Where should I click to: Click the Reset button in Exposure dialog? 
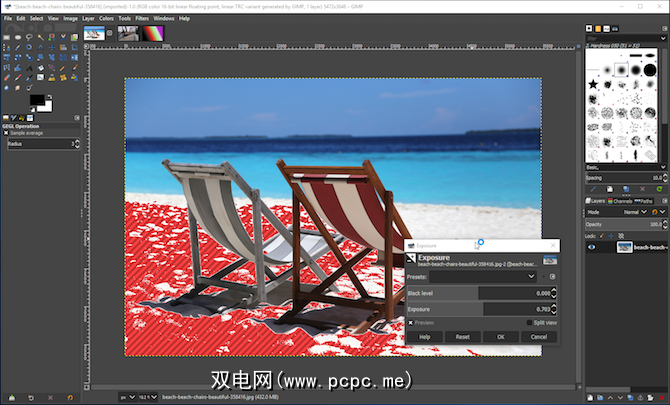coord(463,337)
